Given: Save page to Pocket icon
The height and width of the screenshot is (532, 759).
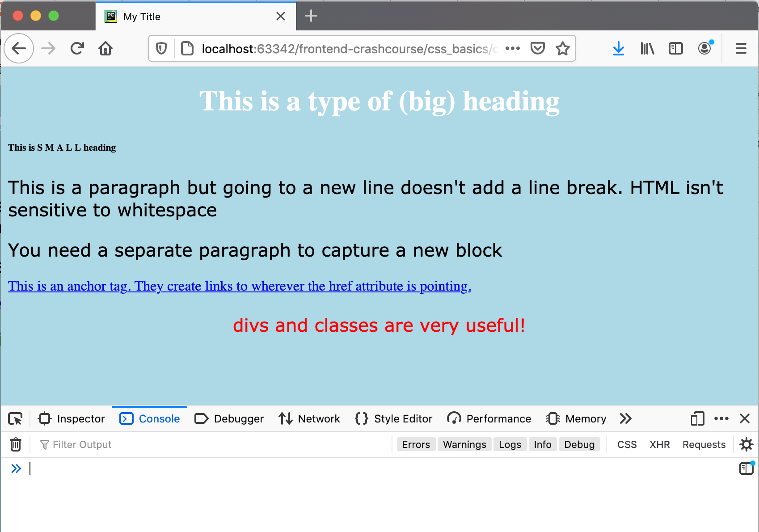Looking at the screenshot, I should pos(538,48).
